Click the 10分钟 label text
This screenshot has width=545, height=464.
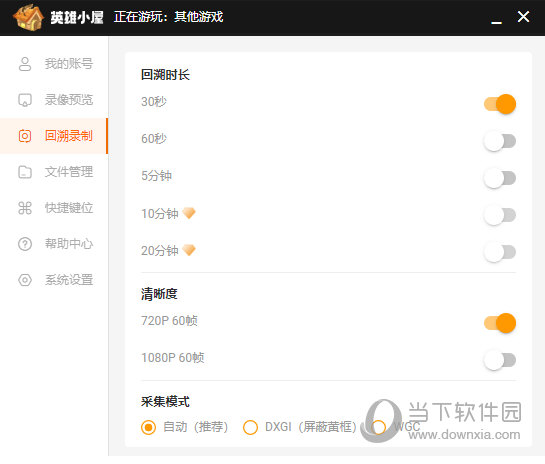[x=160, y=213]
